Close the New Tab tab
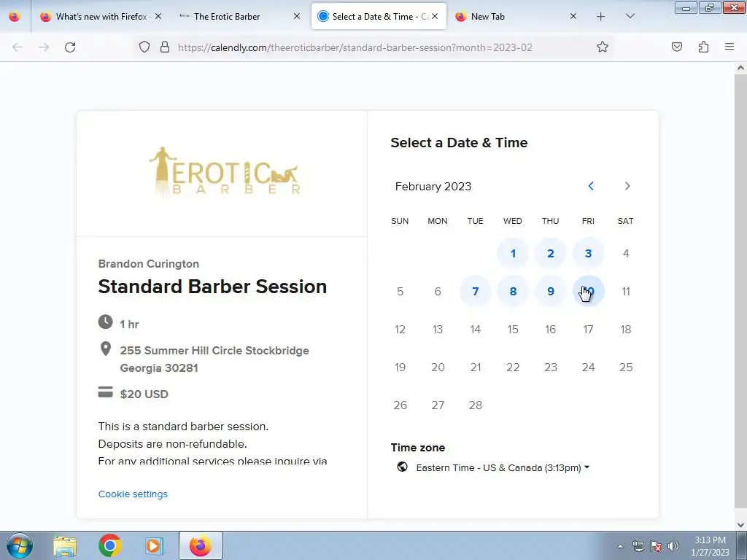747x560 pixels. [573, 16]
